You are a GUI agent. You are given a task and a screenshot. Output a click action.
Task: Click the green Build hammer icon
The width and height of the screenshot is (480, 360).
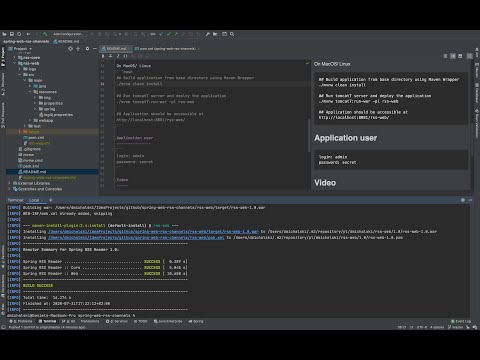pos(45,34)
